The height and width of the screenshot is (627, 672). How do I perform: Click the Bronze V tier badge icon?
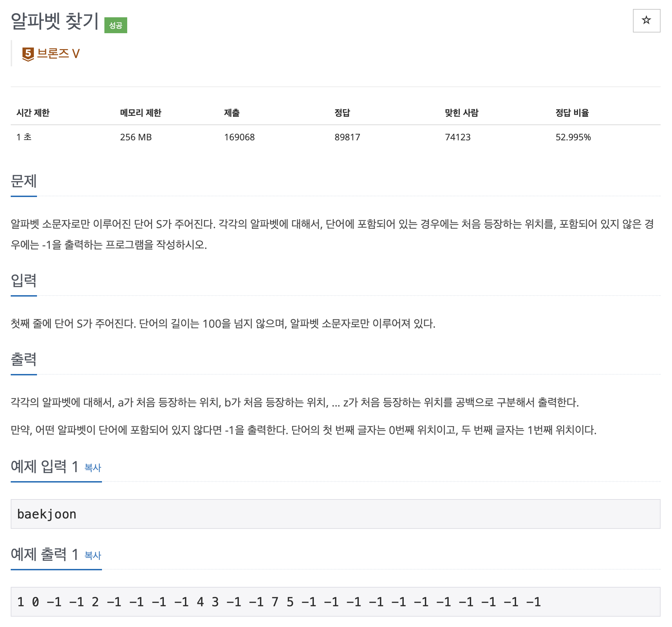tap(28, 54)
